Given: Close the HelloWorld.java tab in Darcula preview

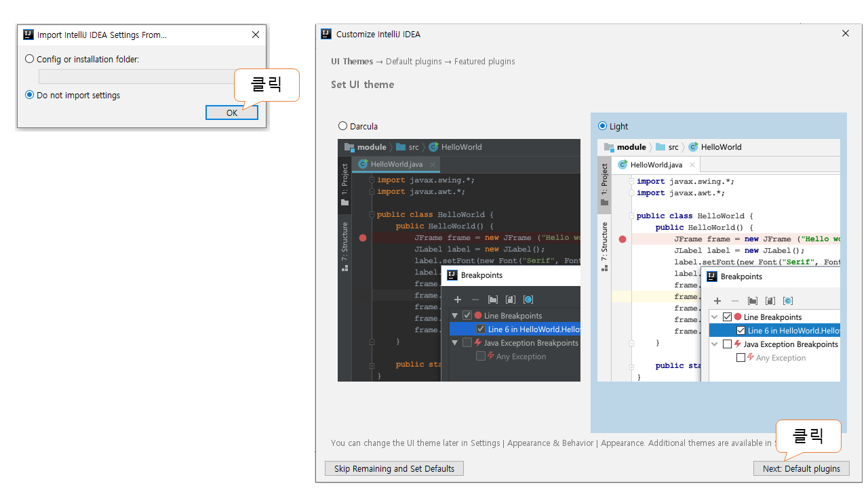Looking at the screenshot, I should pos(433,164).
